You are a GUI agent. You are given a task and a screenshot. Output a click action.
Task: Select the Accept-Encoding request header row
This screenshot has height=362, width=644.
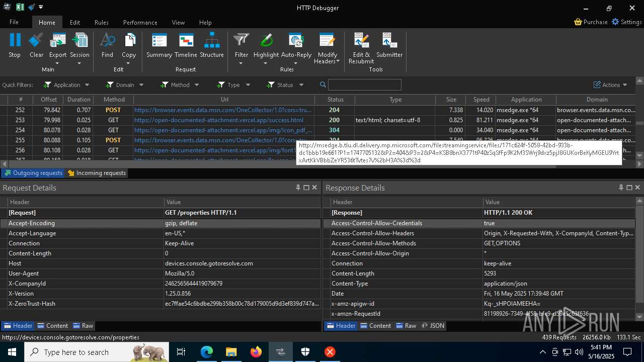coord(160,223)
